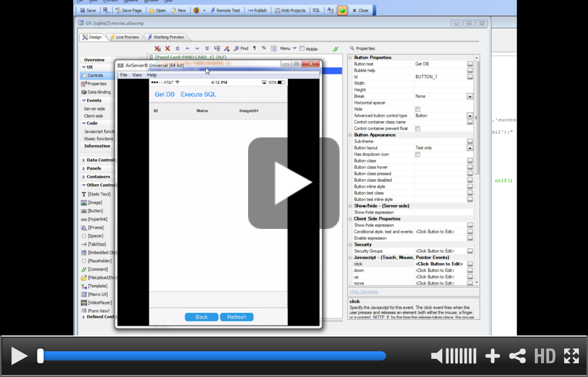Open Web Projects from the toolbar
This screenshot has height=377, width=588.
coord(290,10)
